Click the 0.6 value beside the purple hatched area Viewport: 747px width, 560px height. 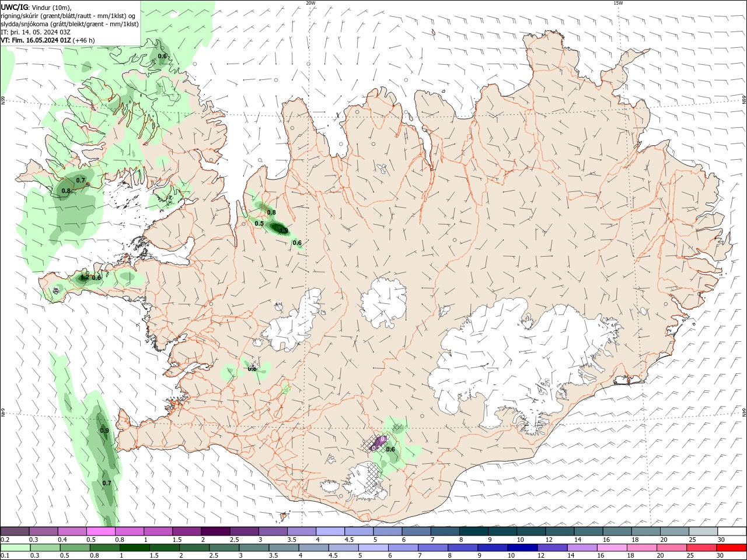coord(390,449)
